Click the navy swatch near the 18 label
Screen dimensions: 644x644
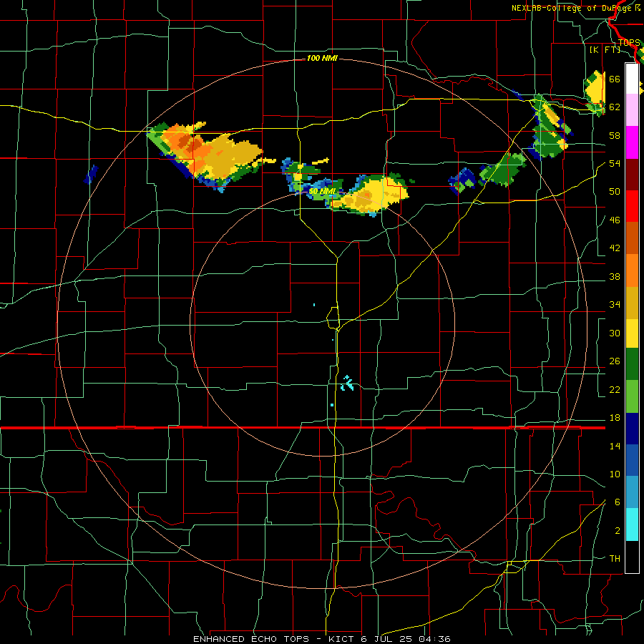[x=632, y=429]
